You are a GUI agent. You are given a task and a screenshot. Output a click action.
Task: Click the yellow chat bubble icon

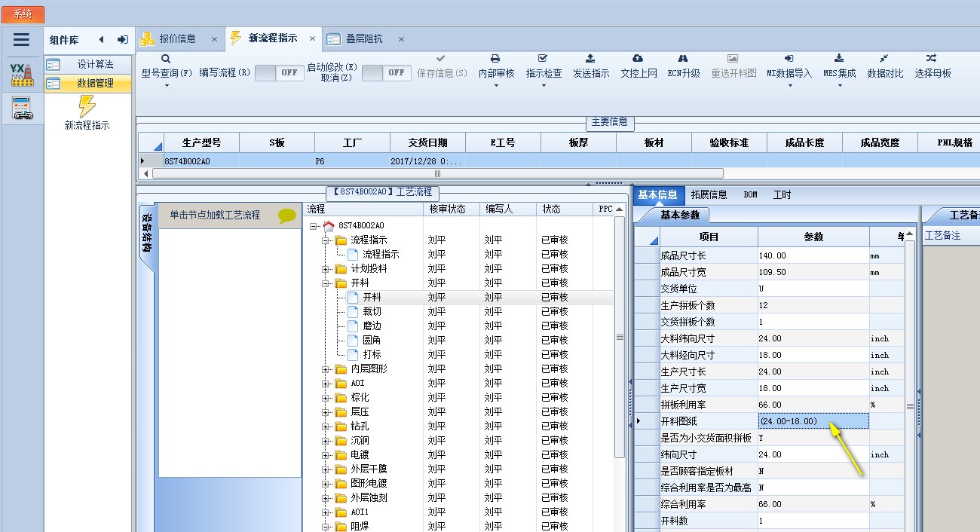point(286,216)
